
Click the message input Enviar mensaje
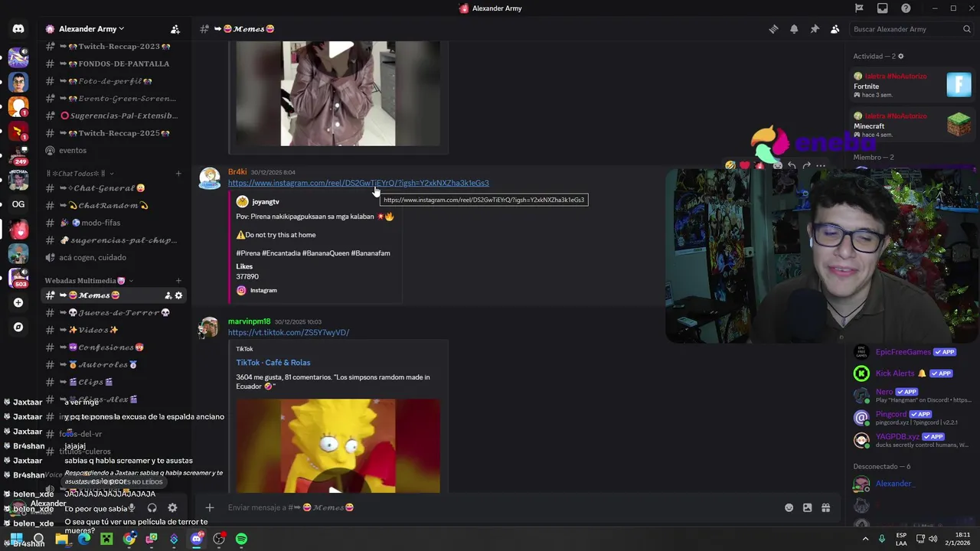pyautogui.click(x=501, y=507)
